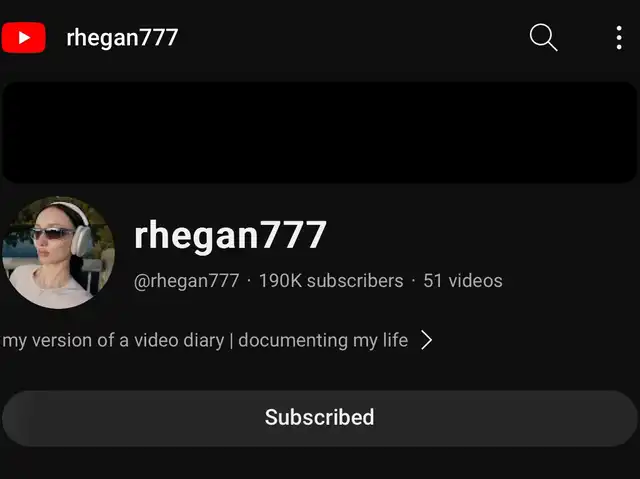
Task: Tap the 190K subscribers count
Action: [331, 281]
